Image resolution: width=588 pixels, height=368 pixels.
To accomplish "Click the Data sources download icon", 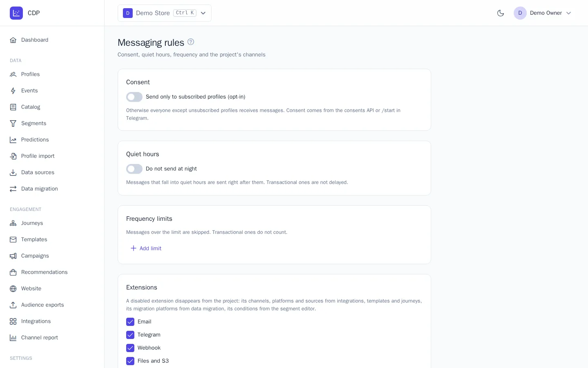I will click(x=13, y=173).
